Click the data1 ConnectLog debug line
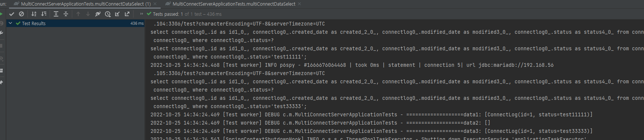This screenshot has width=644, height=140. pos(371,115)
